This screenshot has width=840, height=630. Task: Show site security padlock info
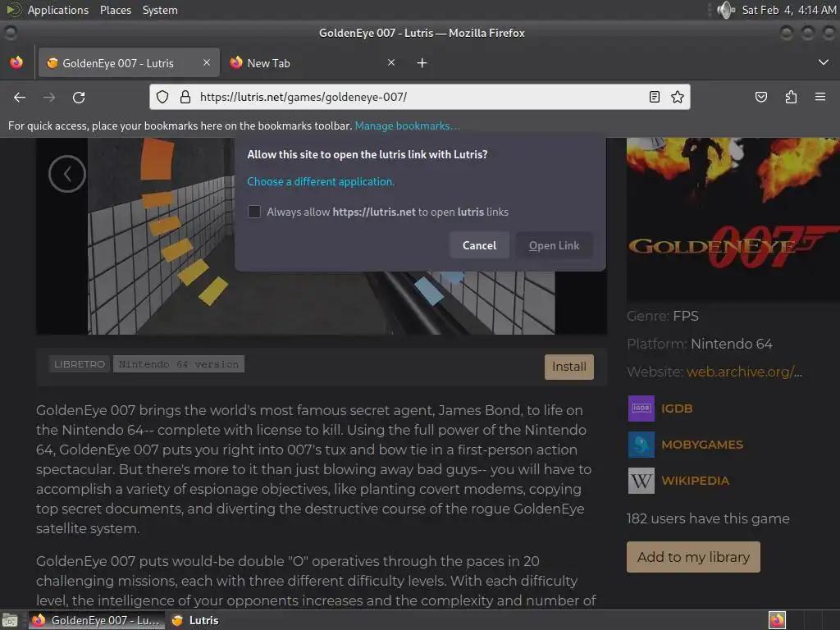coord(185,97)
